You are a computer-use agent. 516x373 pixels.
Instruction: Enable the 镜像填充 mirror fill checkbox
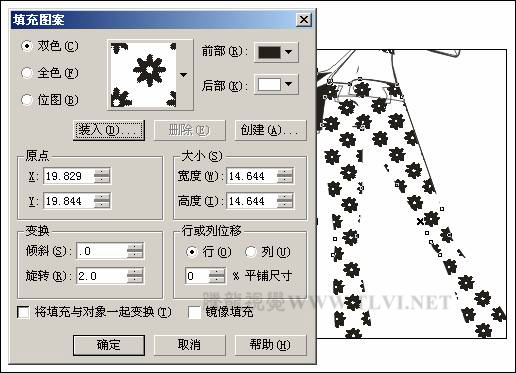(x=194, y=312)
